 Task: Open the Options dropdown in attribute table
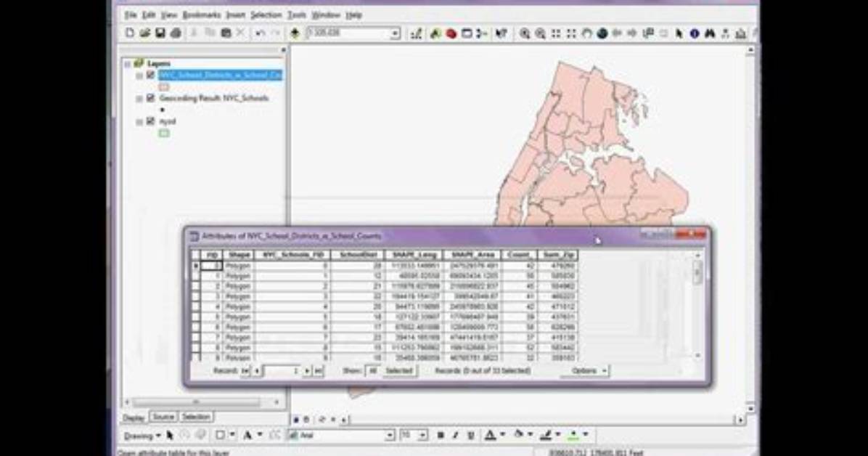[x=584, y=370]
